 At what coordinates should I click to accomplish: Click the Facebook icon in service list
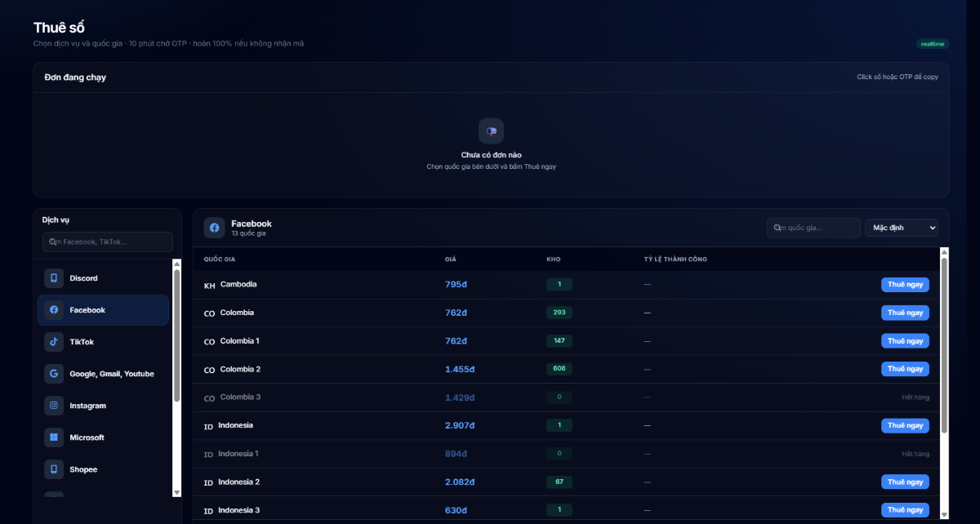pyautogui.click(x=54, y=310)
